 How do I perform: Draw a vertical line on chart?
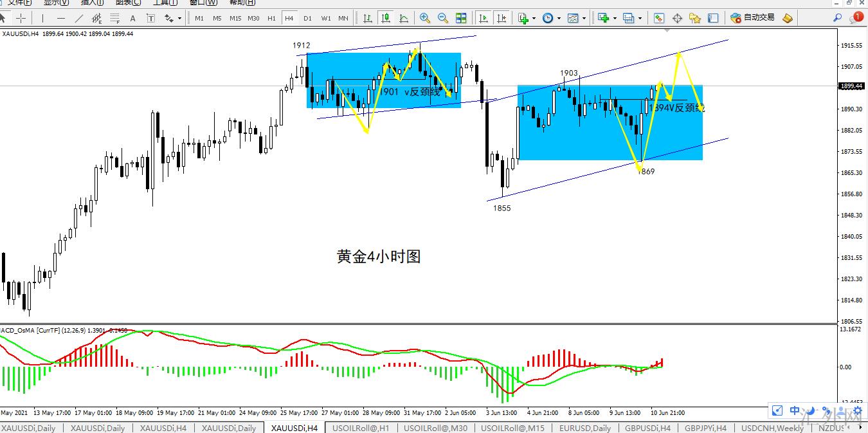point(42,18)
